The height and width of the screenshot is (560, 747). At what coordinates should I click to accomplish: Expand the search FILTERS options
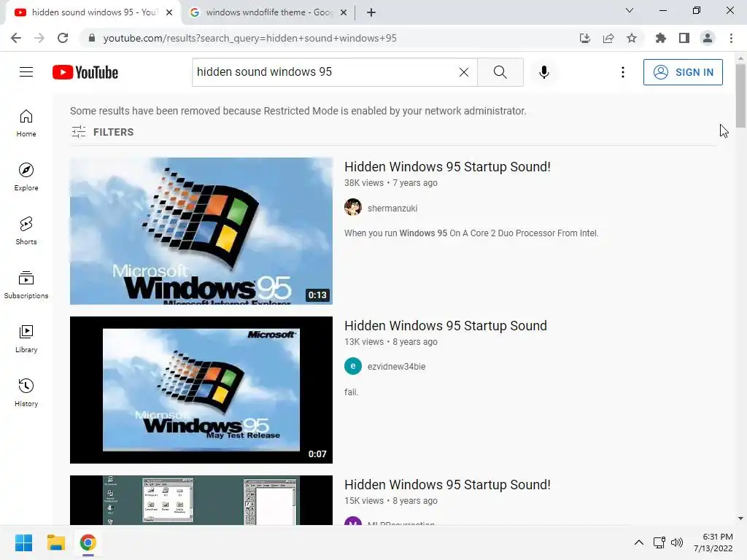pos(102,132)
